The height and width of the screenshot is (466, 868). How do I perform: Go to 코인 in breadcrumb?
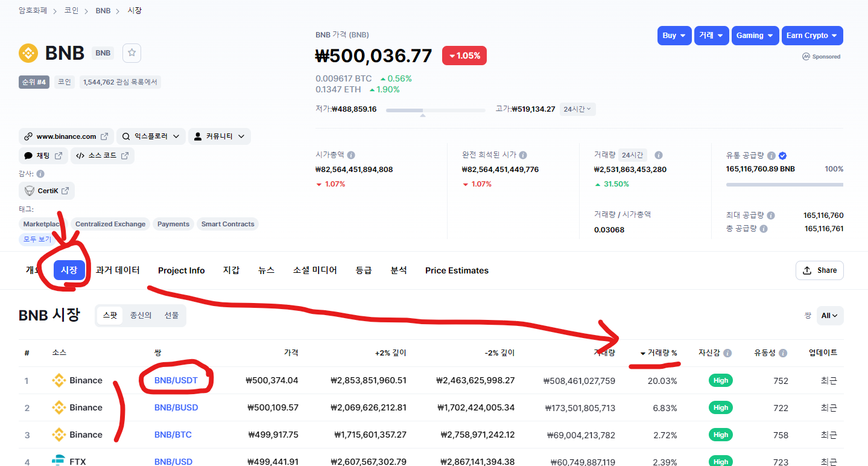pyautogui.click(x=71, y=10)
